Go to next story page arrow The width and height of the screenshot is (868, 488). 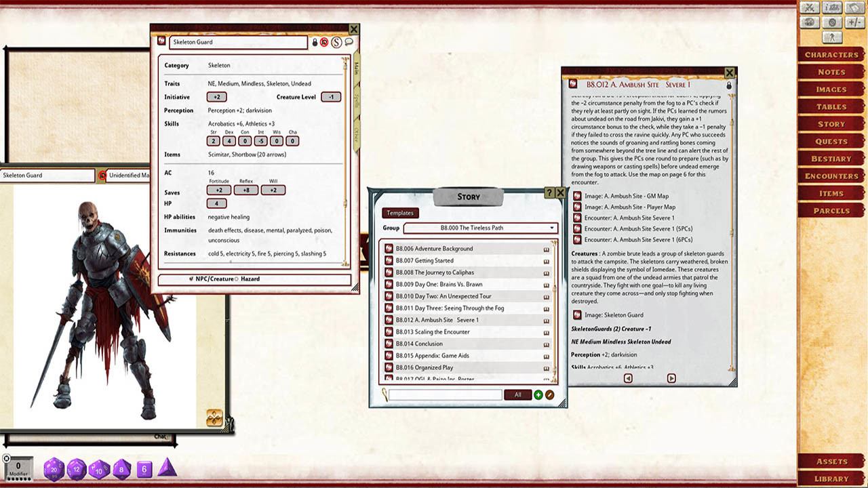pos(671,378)
